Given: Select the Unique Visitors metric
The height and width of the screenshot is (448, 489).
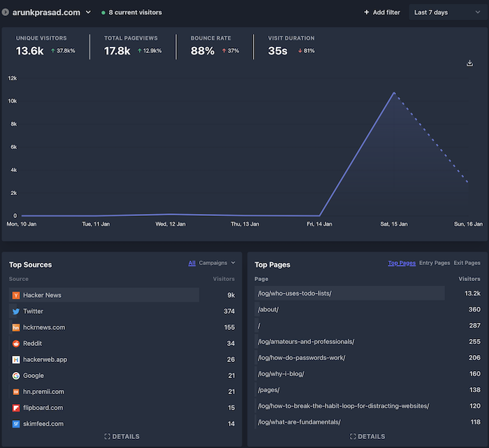Looking at the screenshot, I should [x=45, y=46].
